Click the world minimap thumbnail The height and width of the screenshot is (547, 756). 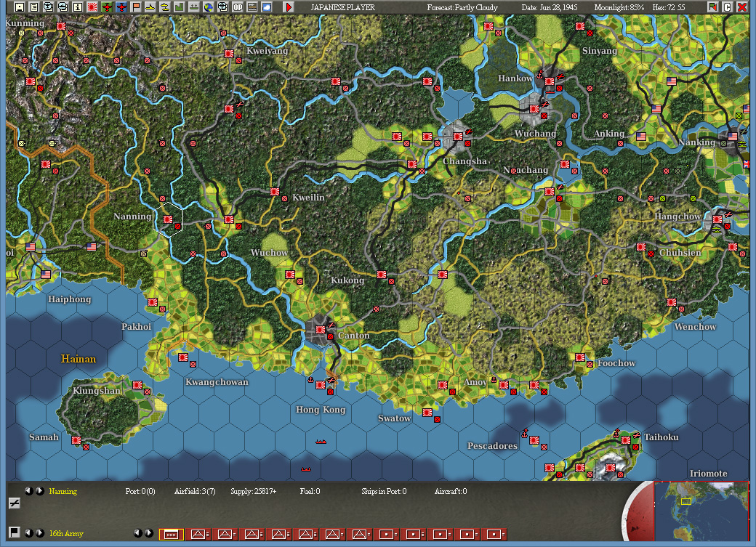701,511
